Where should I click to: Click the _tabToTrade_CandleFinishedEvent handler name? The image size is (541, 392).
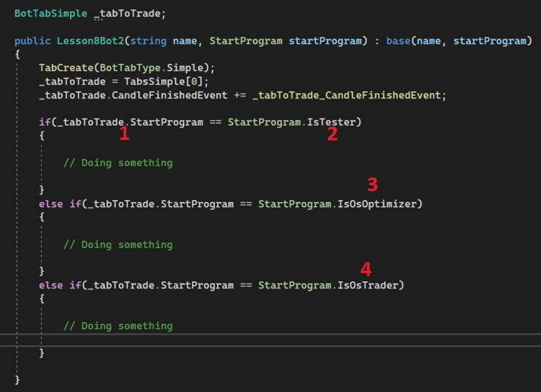[346, 95]
